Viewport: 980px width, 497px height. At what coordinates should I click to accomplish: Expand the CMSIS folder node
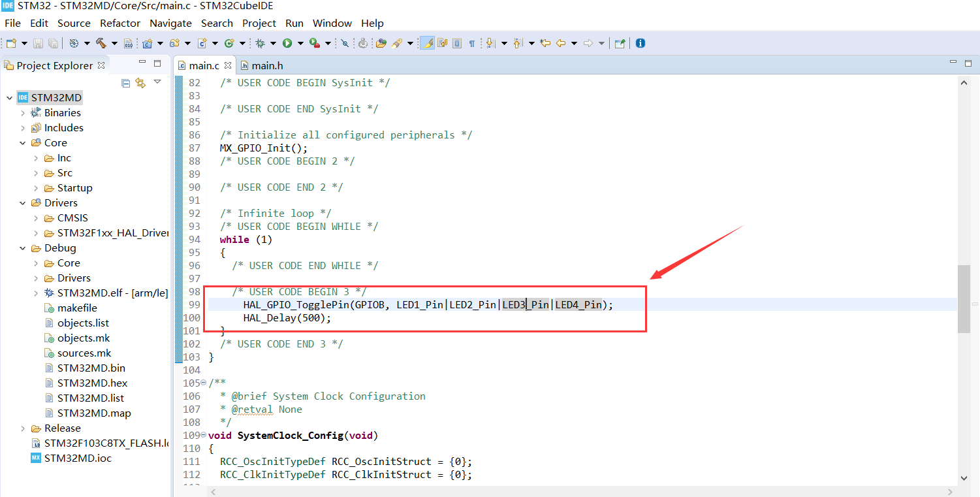[36, 218]
